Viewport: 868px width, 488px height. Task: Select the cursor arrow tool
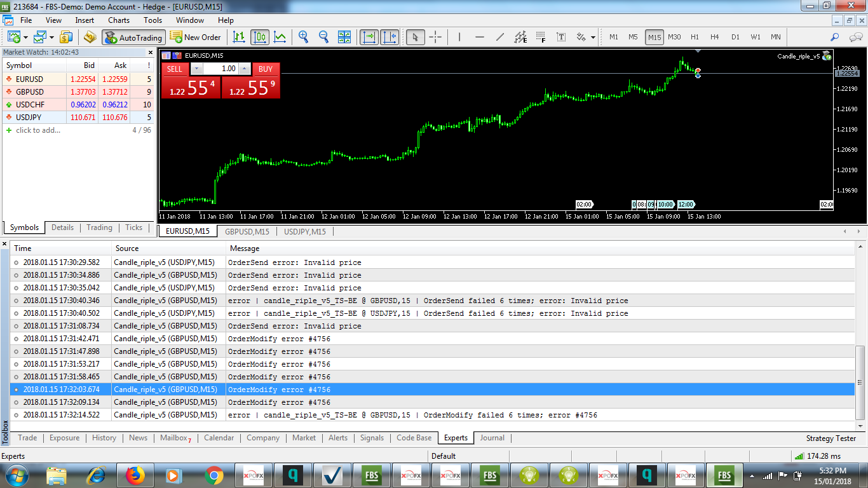(415, 37)
